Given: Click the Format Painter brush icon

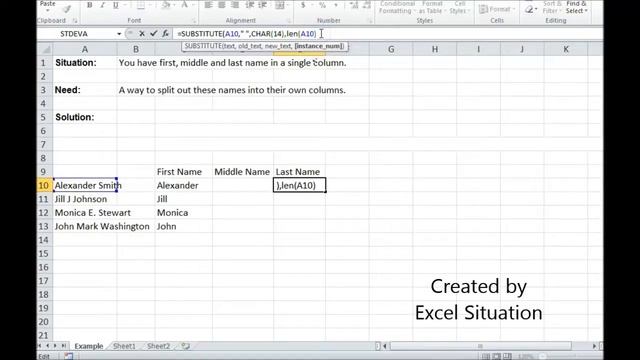Looking at the screenshot, I should (x=67, y=9).
